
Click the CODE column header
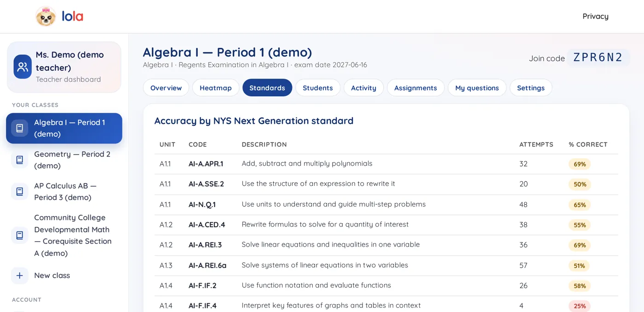point(198,144)
